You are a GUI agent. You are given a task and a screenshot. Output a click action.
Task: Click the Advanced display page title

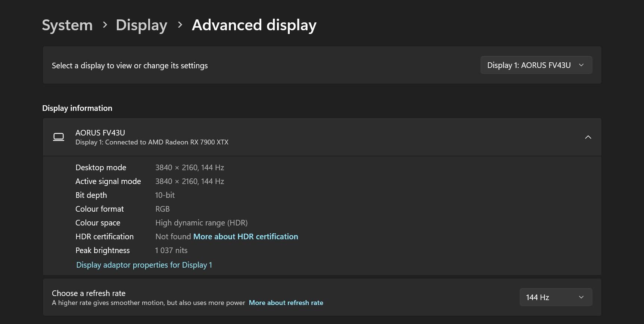[x=254, y=25]
